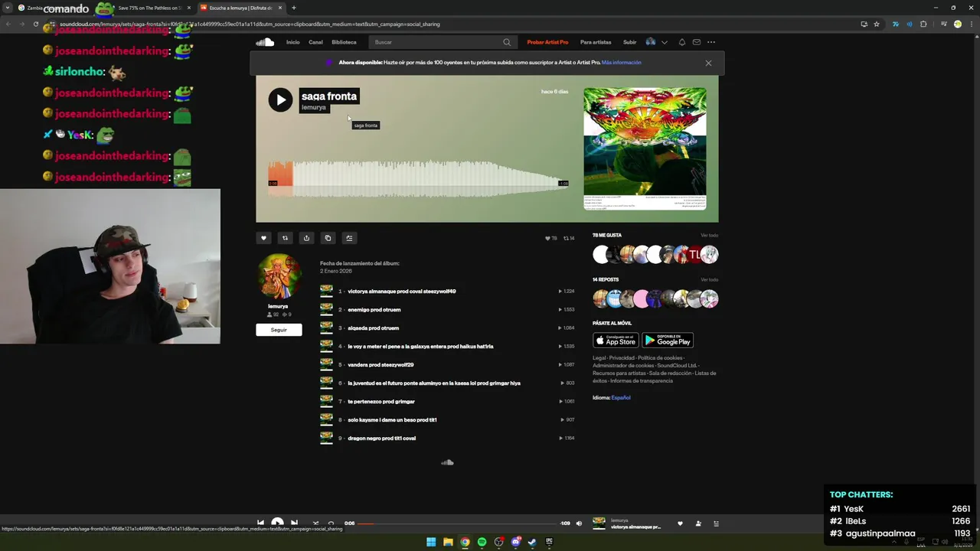Go to the Inicio tab
This screenshot has width=980, height=551.
coord(292,42)
